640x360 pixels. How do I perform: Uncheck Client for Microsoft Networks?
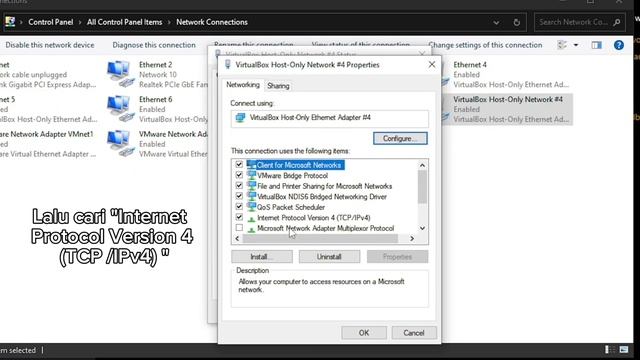(239, 164)
